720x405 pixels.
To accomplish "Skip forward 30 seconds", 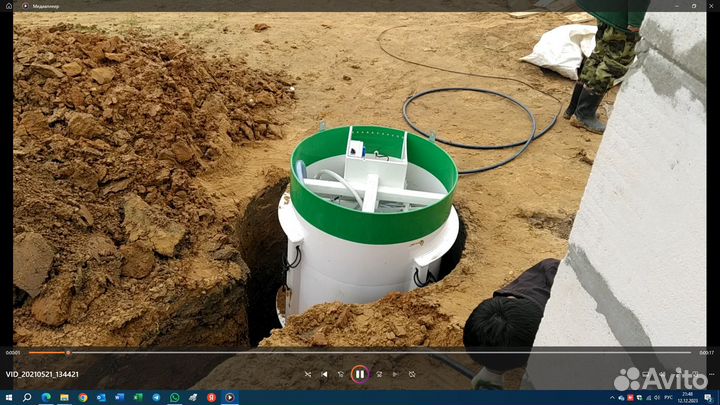I will 379,374.
